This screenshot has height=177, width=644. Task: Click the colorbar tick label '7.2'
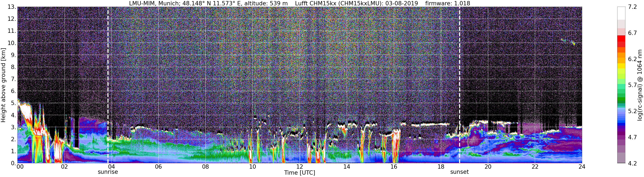(x=632, y=7)
